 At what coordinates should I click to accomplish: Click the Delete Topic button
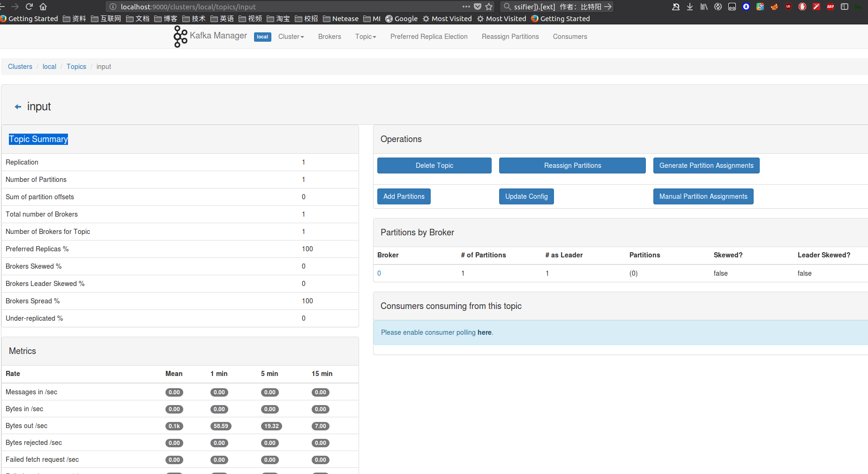pyautogui.click(x=434, y=166)
